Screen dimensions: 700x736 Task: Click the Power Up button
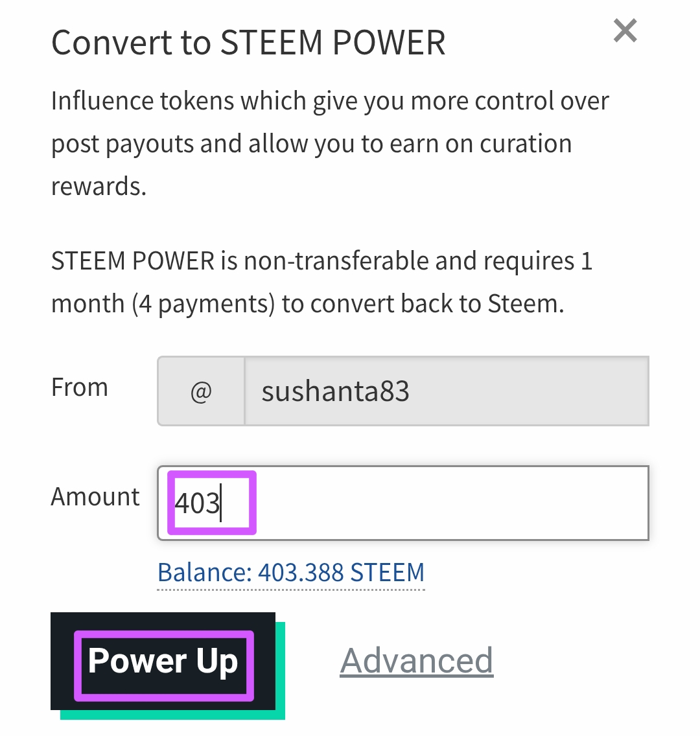163,661
